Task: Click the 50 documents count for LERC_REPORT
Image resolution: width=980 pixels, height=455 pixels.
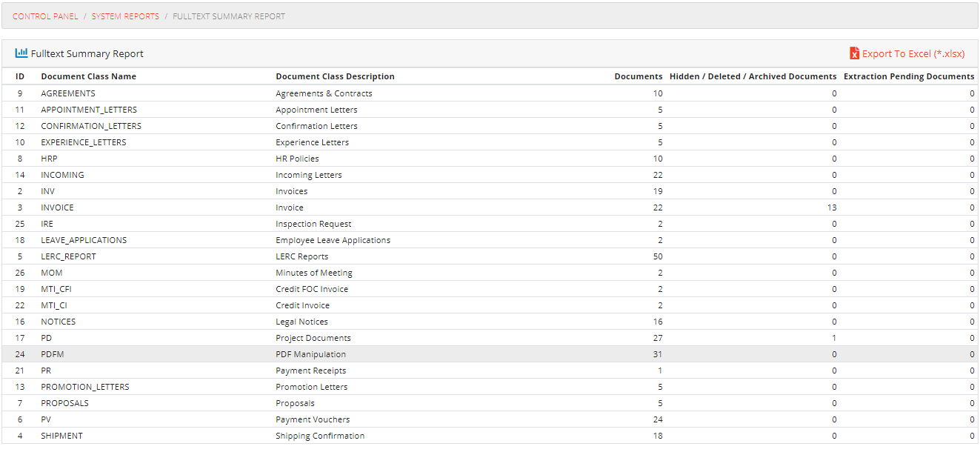Action: click(x=658, y=256)
